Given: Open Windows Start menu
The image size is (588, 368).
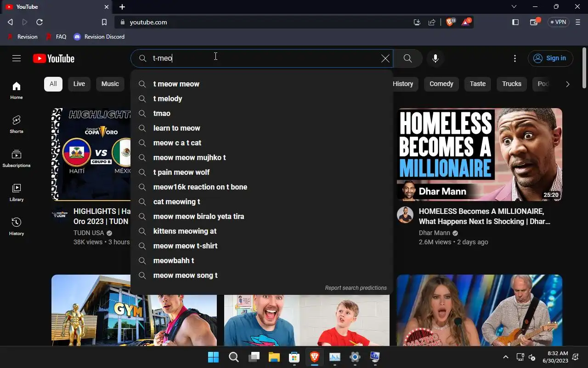Looking at the screenshot, I should pos(213,357).
